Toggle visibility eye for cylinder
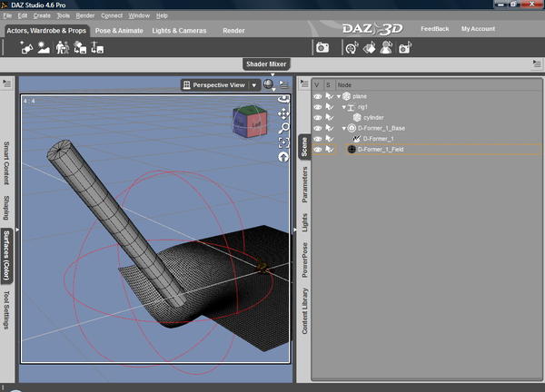This screenshot has width=545, height=392. pos(317,117)
